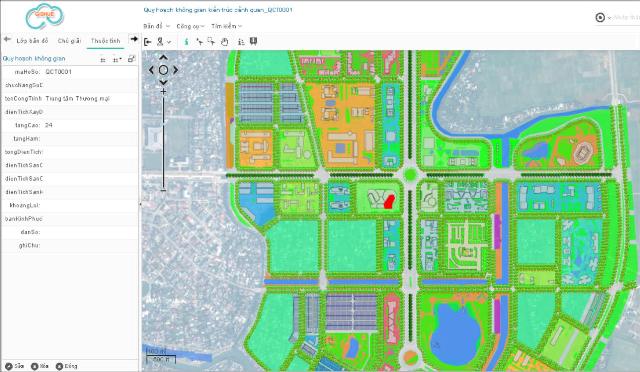The height and width of the screenshot is (372, 640).
Task: Select the green info identify tool
Action: [187, 42]
